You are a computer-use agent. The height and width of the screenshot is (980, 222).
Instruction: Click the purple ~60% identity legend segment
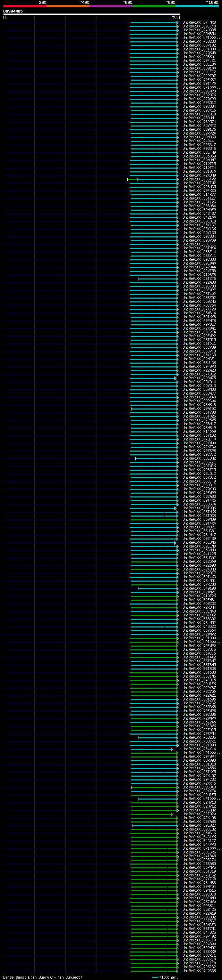tap(111, 6)
